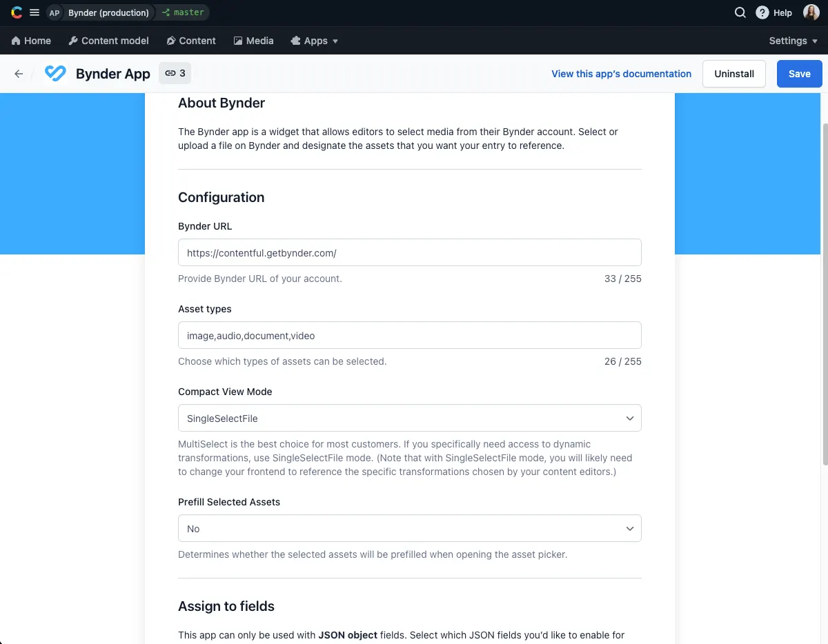Click the 'Configuration' heading
Viewport: 828px width, 644px height.
pyautogui.click(x=221, y=197)
